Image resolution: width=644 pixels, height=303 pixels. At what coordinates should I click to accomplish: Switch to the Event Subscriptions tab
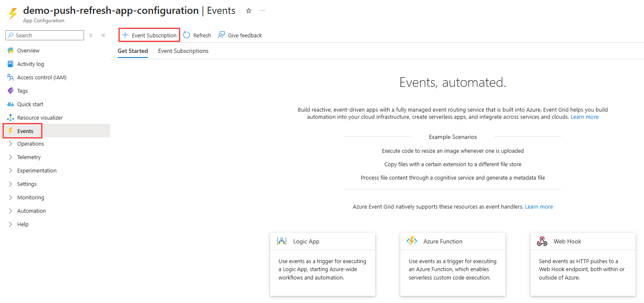tap(183, 51)
